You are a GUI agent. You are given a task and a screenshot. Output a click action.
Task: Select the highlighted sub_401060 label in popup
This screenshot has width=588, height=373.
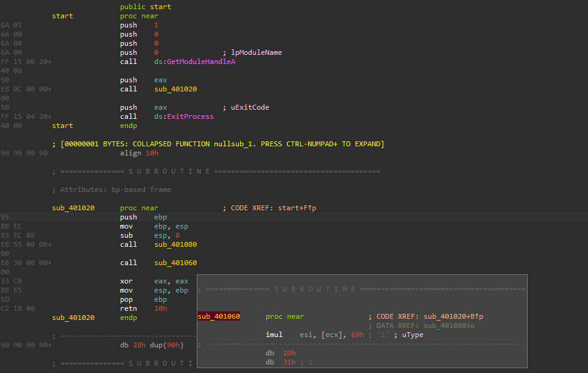point(219,316)
